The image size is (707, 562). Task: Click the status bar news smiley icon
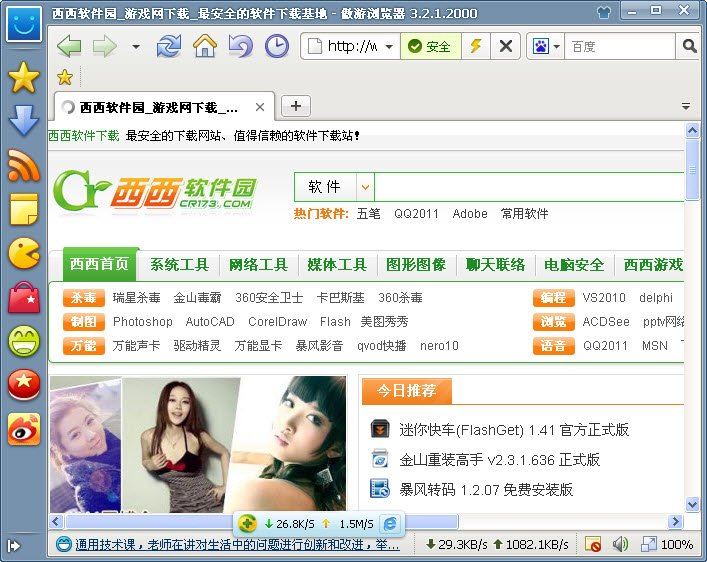coord(64,544)
